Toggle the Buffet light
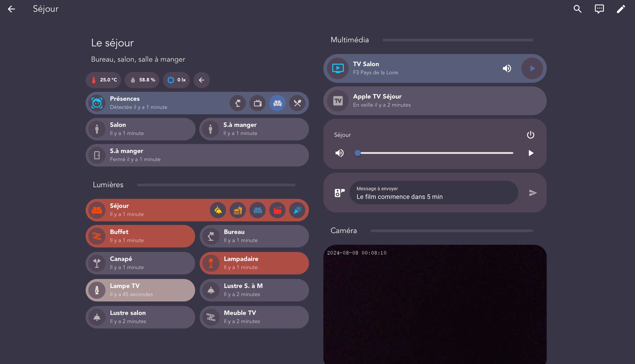Image resolution: width=635 pixels, height=364 pixels. coord(140,236)
